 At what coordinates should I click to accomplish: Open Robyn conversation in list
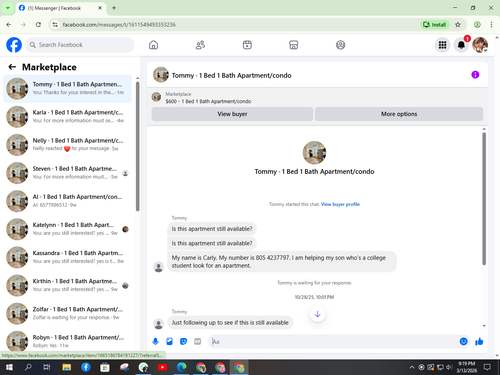pos(67,341)
